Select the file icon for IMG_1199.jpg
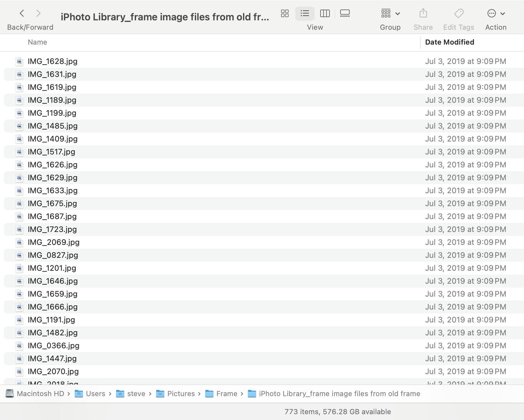 coord(19,113)
